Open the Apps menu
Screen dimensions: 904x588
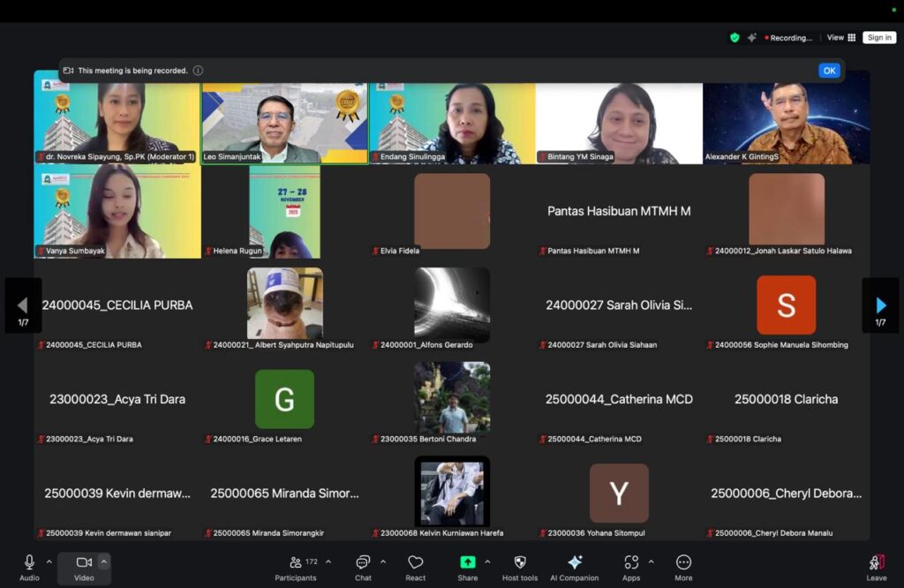pos(631,566)
